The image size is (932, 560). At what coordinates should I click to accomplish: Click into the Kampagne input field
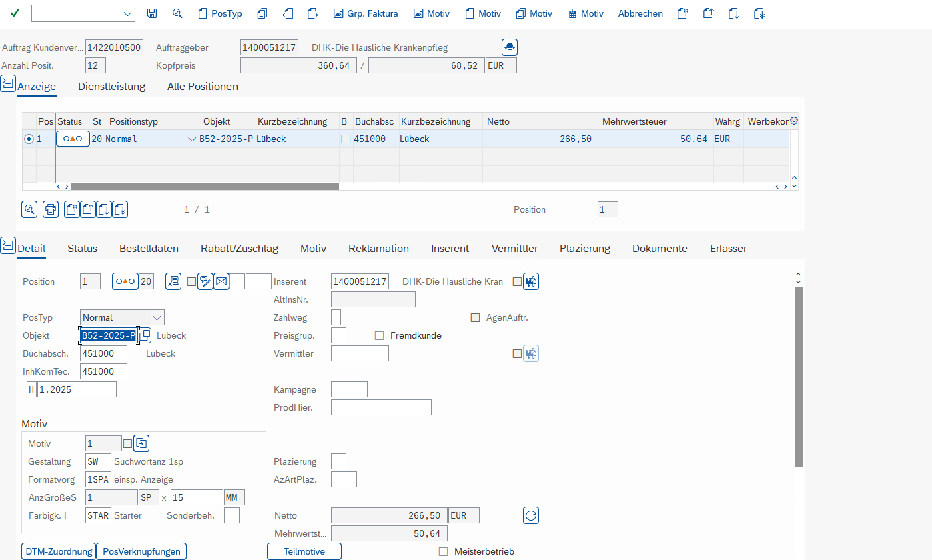(349, 389)
